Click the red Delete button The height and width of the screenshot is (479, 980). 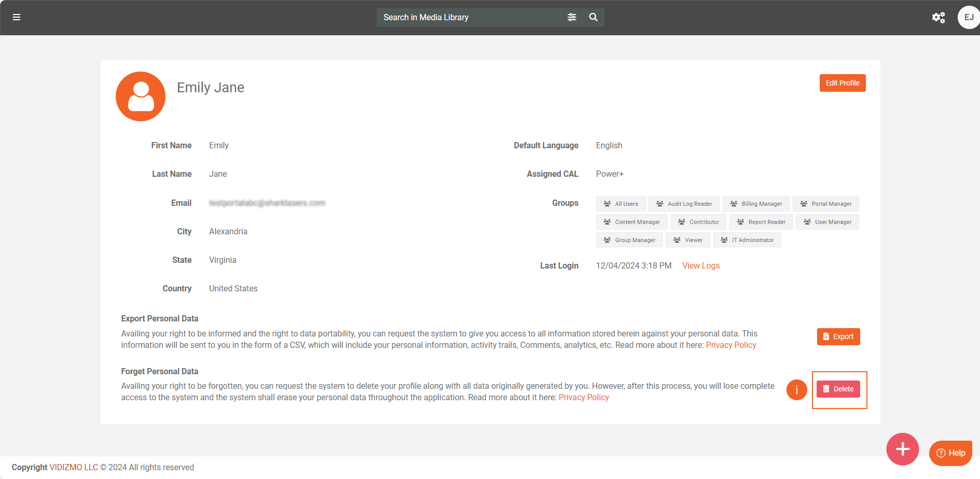point(838,389)
